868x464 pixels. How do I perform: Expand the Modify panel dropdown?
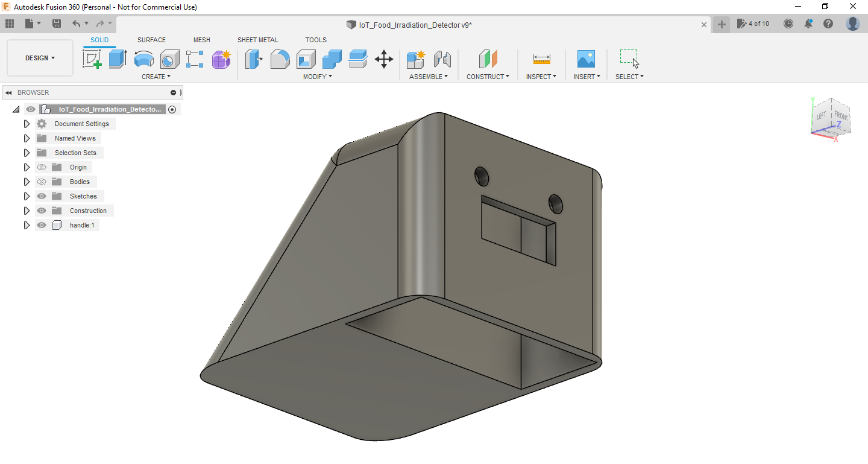pos(317,76)
